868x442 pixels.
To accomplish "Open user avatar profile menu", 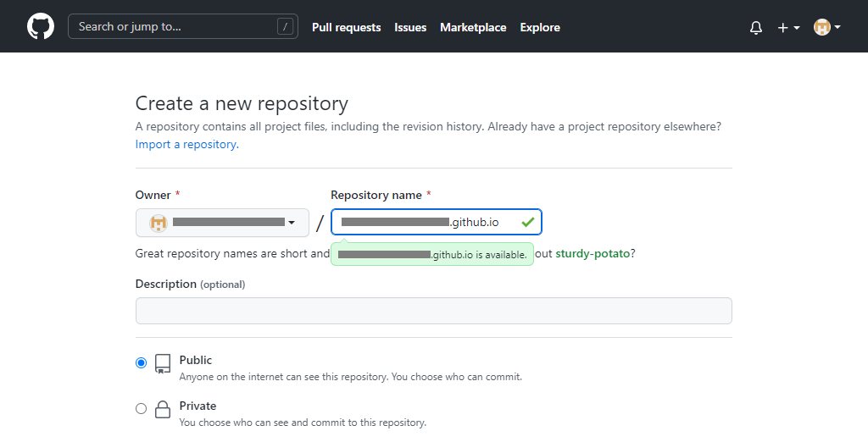I will 827,26.
